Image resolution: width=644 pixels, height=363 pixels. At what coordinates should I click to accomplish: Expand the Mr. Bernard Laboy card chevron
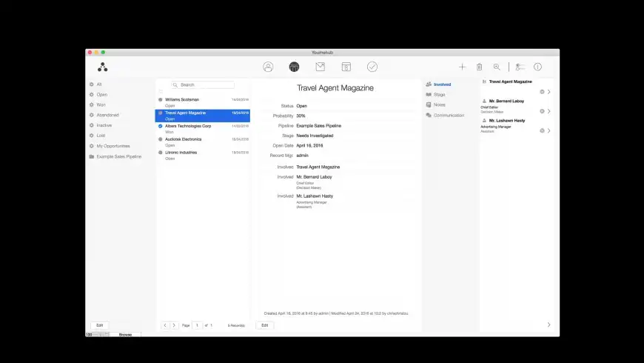(549, 111)
